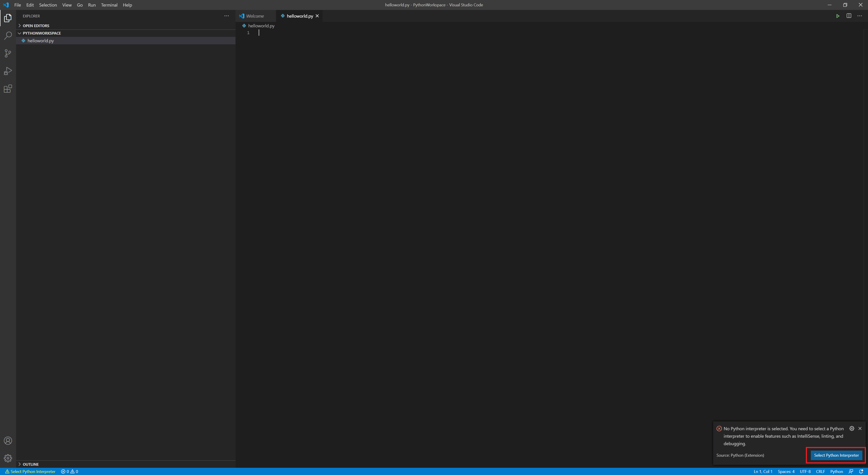Expand the Outline section
This screenshot has width=868, height=475.
point(30,464)
